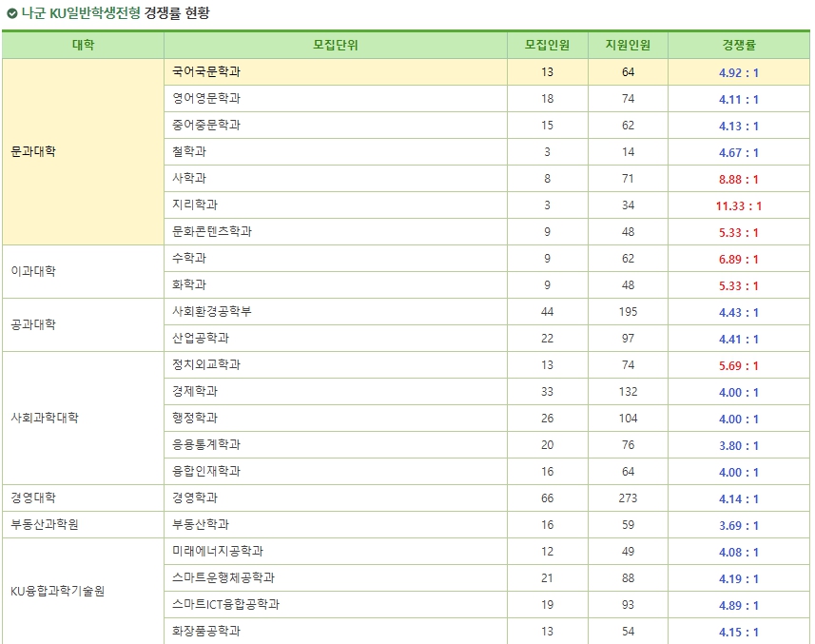The image size is (815, 644).
Task: Click the 4.14 : 1 competition ratio
Action: click(739, 499)
